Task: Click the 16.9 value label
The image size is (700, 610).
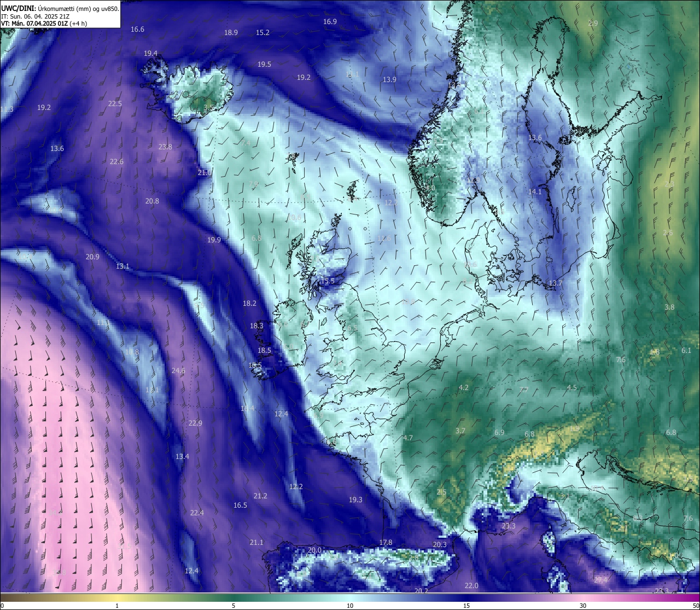Action: point(330,22)
